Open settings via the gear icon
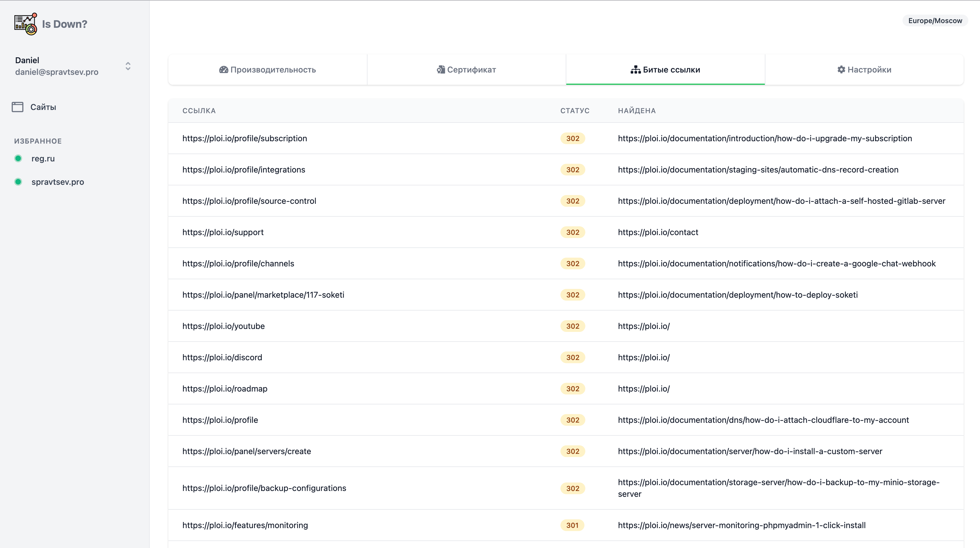This screenshot has height=548, width=980. tap(841, 70)
